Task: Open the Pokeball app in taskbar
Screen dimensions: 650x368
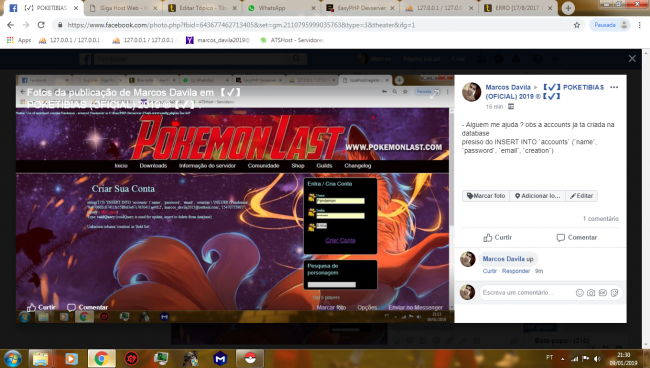Action: tap(250, 358)
